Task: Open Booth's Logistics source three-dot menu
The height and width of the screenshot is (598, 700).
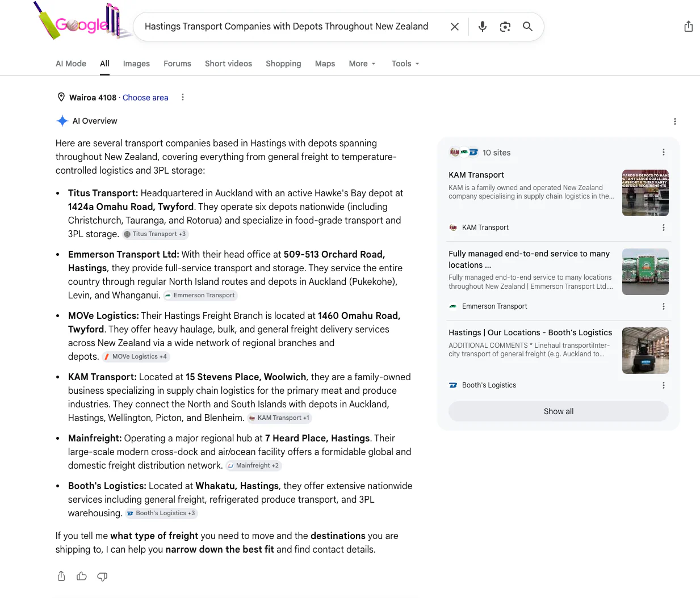Action: [x=663, y=385]
